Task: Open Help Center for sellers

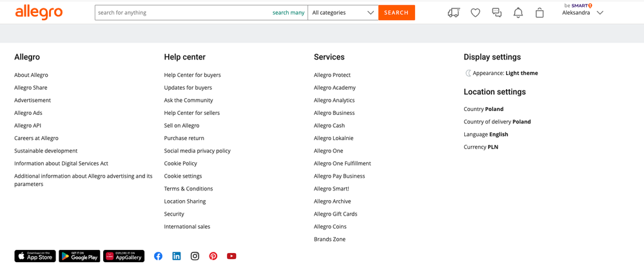Action: tap(192, 112)
